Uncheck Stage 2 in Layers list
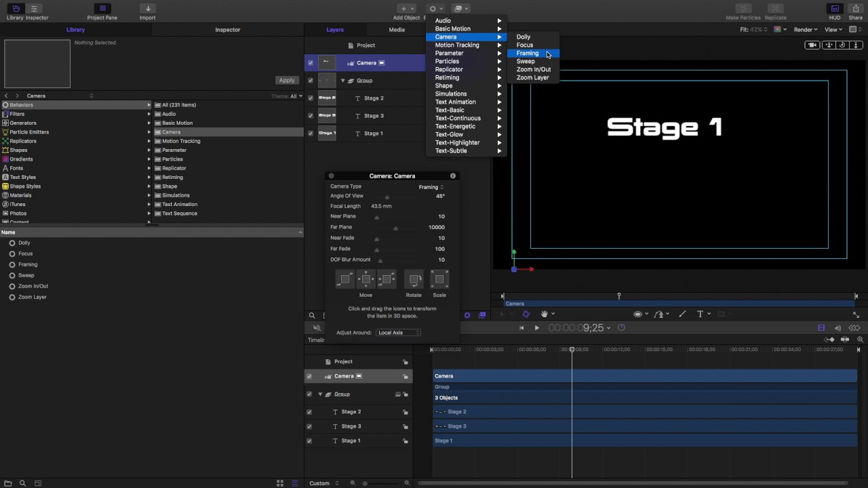The image size is (868, 488). [311, 98]
